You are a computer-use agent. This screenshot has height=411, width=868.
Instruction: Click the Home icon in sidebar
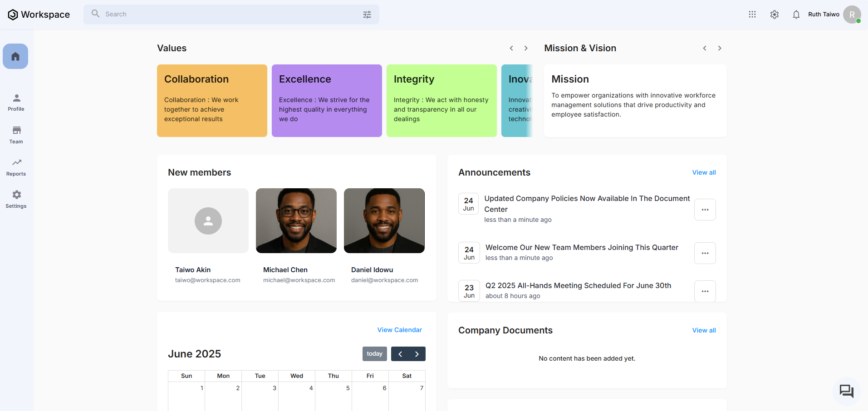click(x=15, y=56)
